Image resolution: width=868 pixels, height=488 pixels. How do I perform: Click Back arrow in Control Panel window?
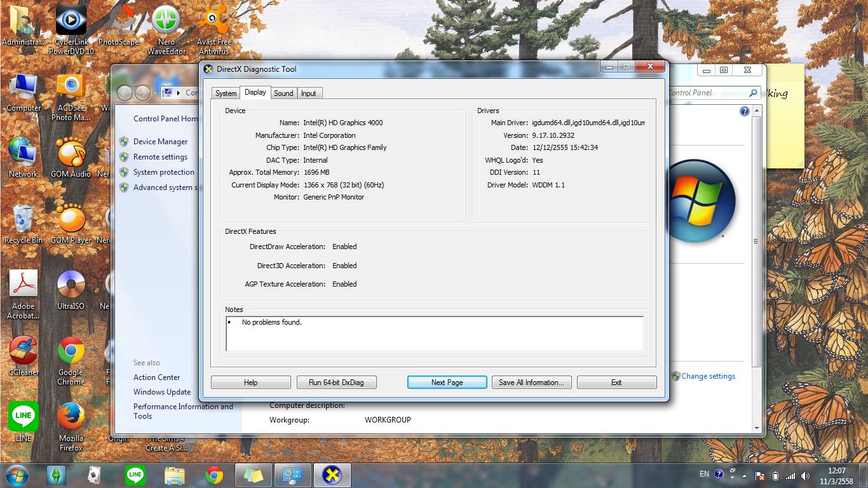[x=125, y=93]
